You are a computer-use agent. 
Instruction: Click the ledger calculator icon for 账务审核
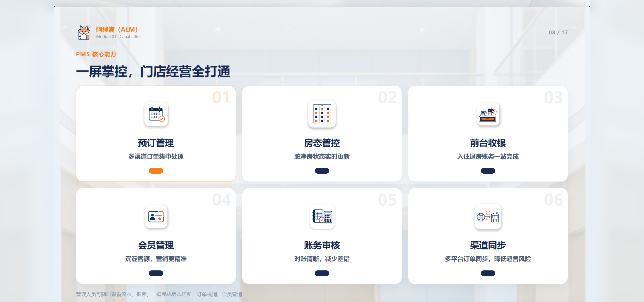tap(322, 216)
